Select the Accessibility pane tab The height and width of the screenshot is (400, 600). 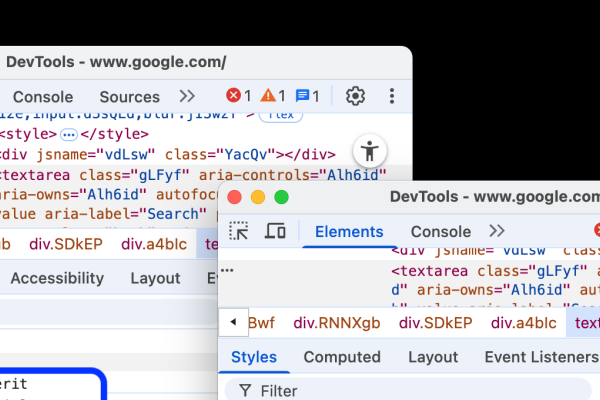(57, 278)
